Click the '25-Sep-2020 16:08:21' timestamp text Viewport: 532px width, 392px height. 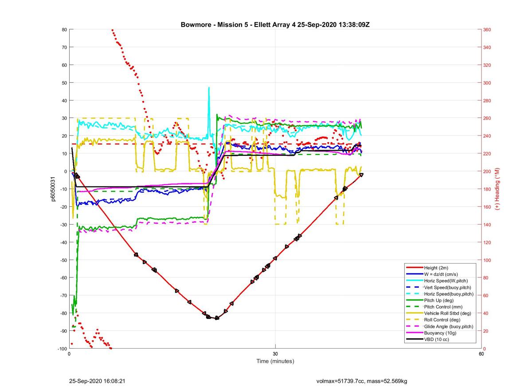point(98,380)
